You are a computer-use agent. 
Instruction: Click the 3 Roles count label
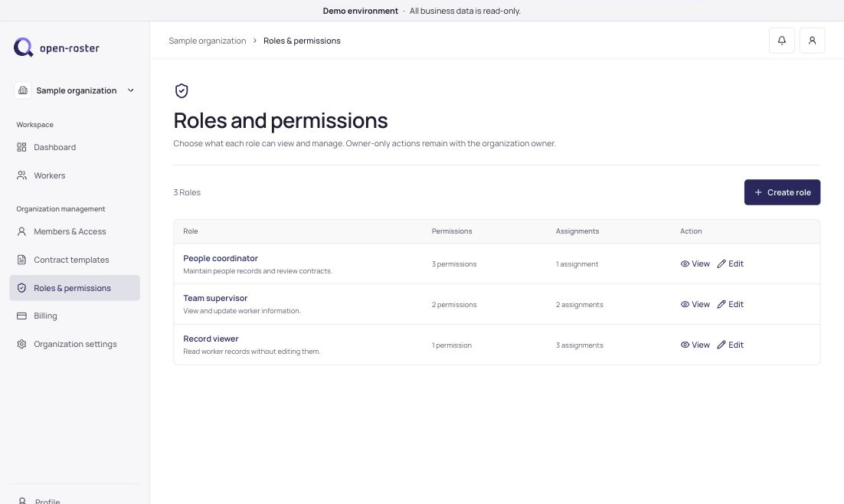click(x=187, y=192)
